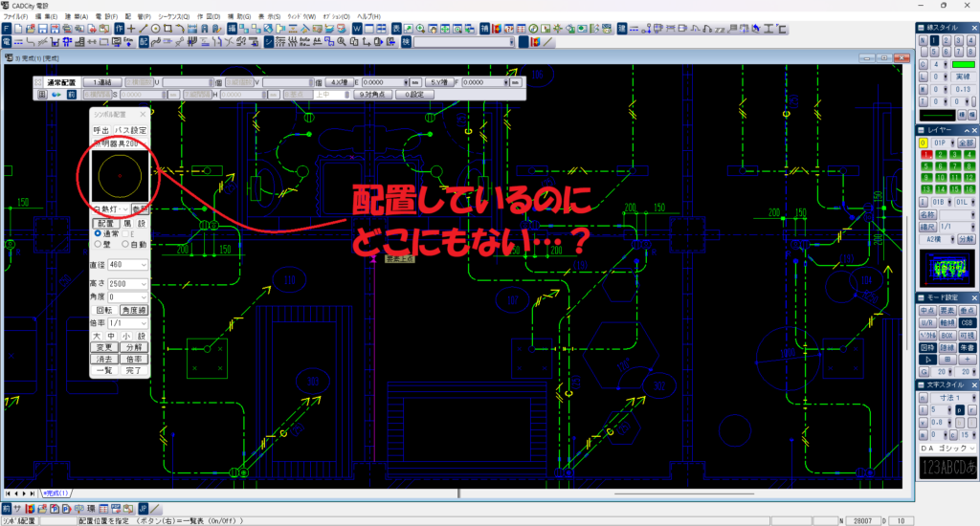Open the ファイル(F) menu
Screen dimensions: 980x526
coord(16,17)
